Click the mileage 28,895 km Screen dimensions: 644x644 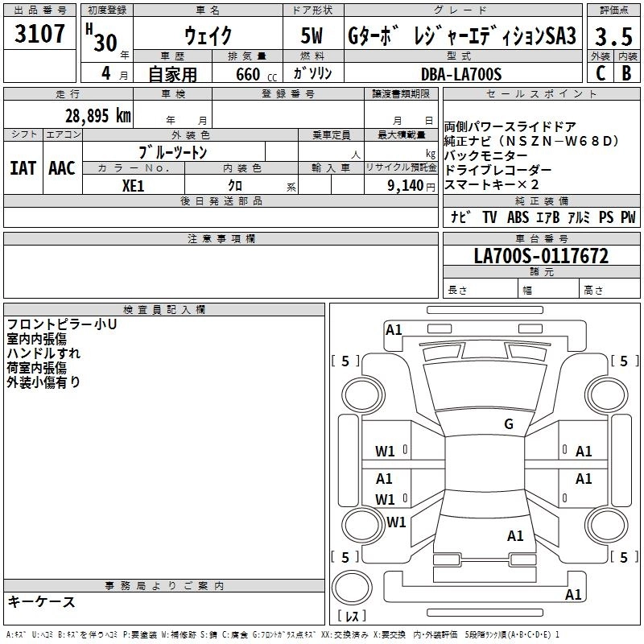tap(97, 116)
